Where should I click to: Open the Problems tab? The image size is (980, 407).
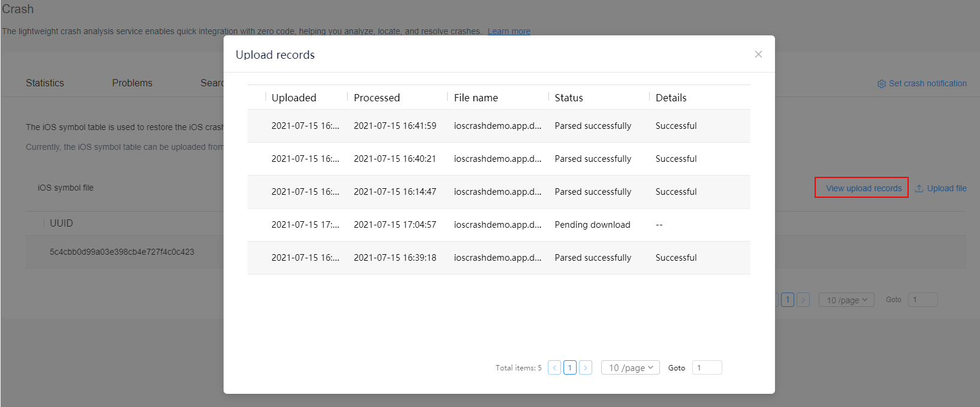coord(132,83)
